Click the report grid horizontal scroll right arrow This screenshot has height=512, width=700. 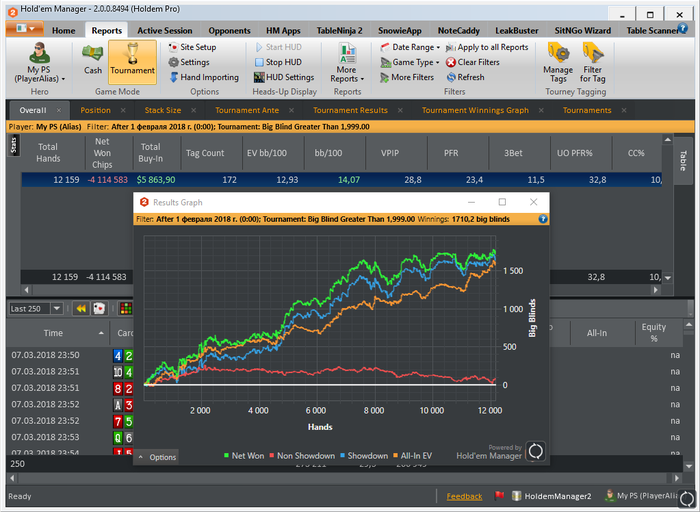[x=656, y=290]
